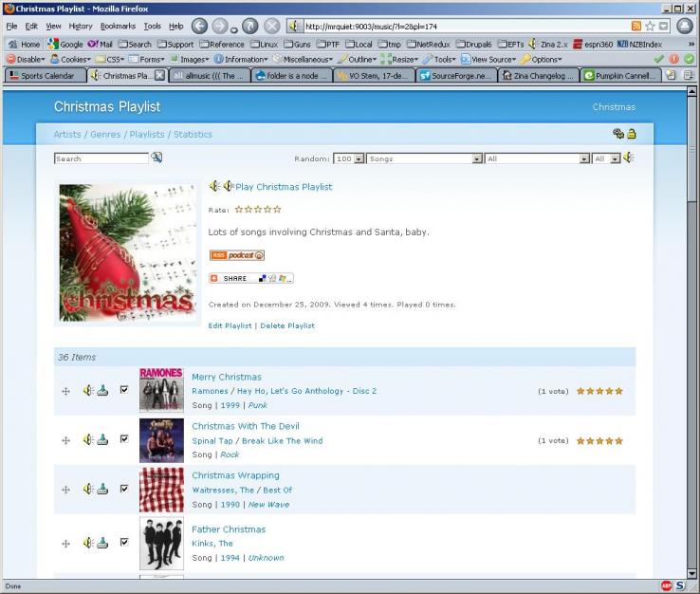Open the Play Christmas Playlist link
This screenshot has height=594, width=700.
(x=284, y=187)
